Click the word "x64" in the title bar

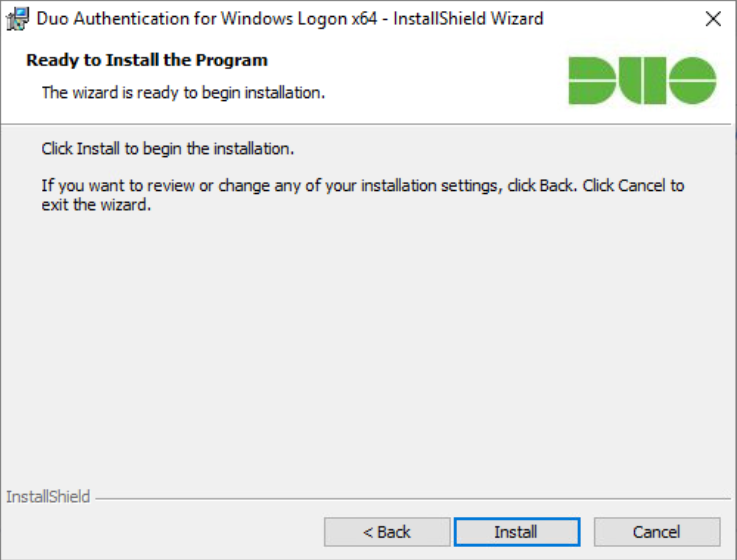click(x=364, y=19)
